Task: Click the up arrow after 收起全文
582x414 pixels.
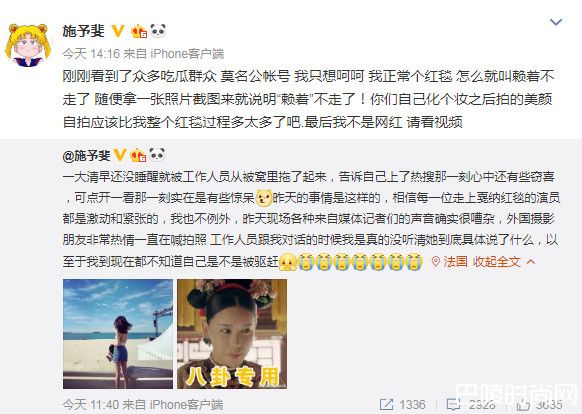Action: click(x=530, y=262)
